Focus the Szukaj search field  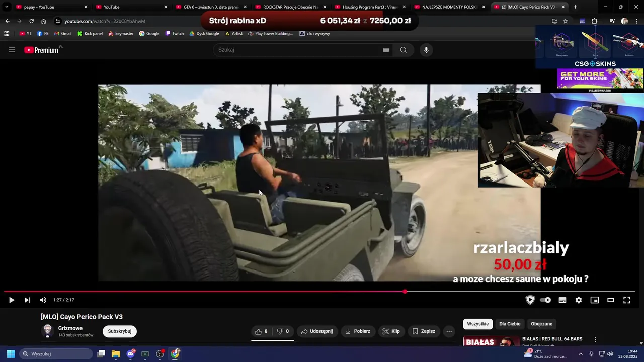[299, 50]
